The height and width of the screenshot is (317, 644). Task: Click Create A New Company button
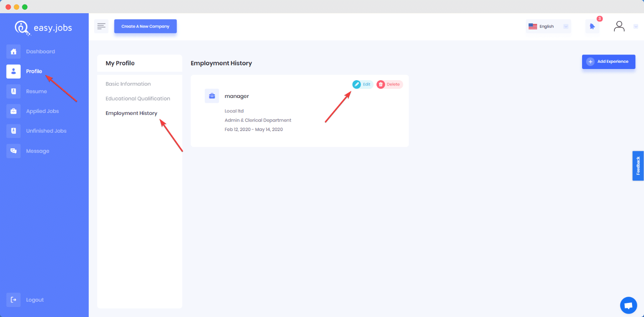point(145,26)
